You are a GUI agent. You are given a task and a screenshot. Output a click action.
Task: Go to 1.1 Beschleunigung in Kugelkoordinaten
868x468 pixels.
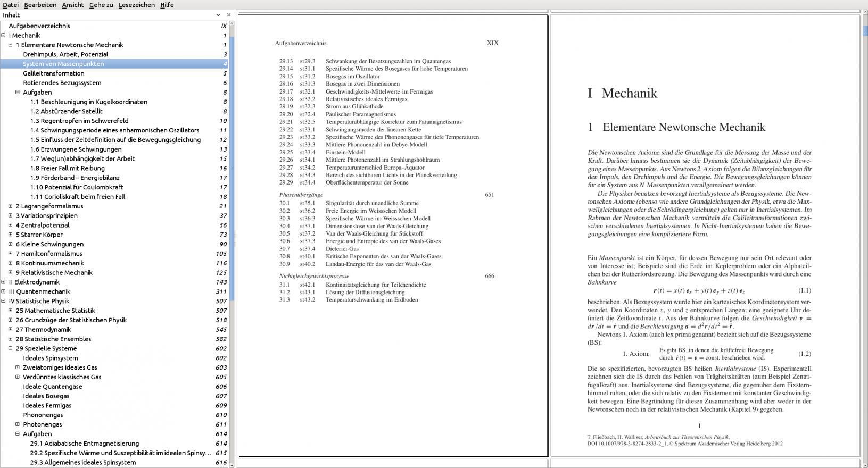click(x=89, y=102)
